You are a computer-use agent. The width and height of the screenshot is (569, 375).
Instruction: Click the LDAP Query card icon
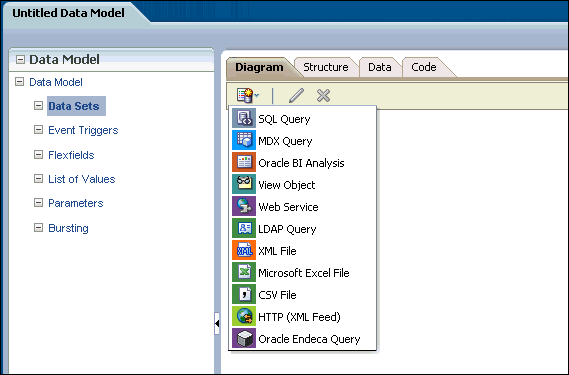coord(244,228)
